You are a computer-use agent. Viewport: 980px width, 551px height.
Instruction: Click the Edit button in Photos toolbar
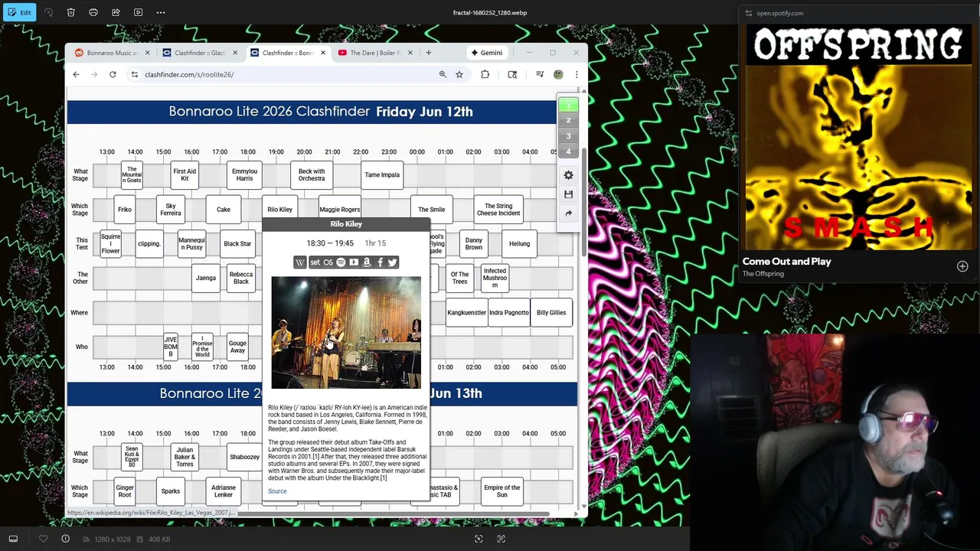coord(19,12)
